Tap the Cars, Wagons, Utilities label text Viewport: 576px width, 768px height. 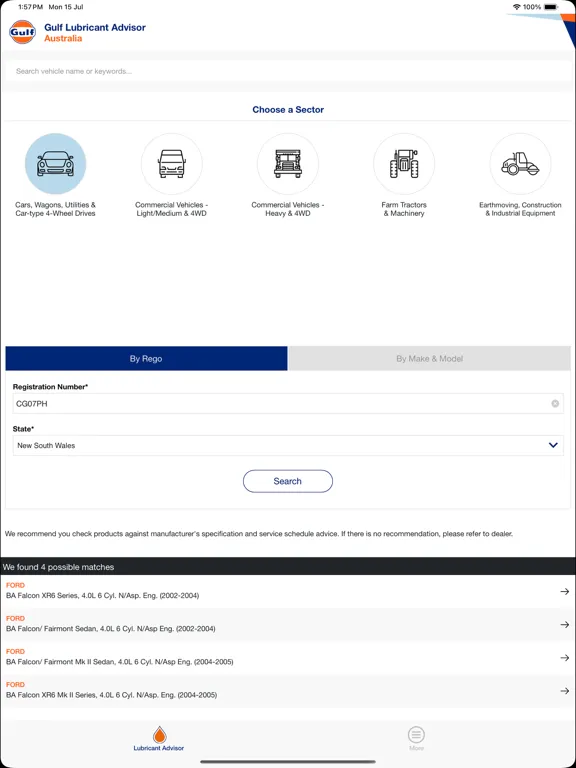[55, 209]
